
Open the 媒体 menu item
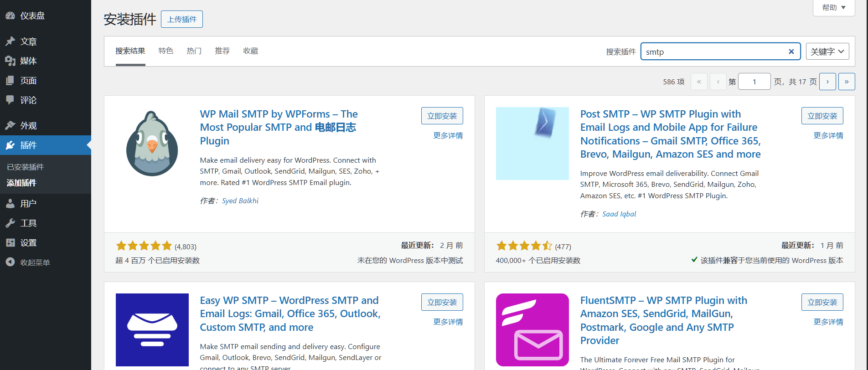[46, 61]
